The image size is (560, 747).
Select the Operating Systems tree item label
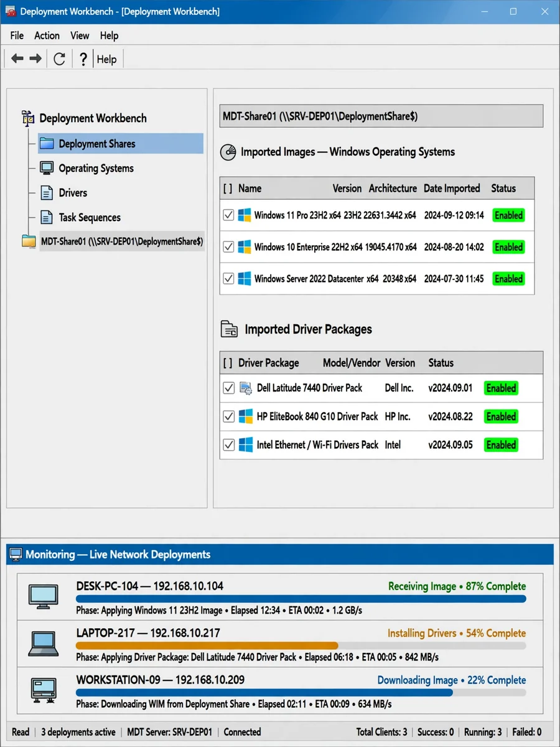[96, 168]
